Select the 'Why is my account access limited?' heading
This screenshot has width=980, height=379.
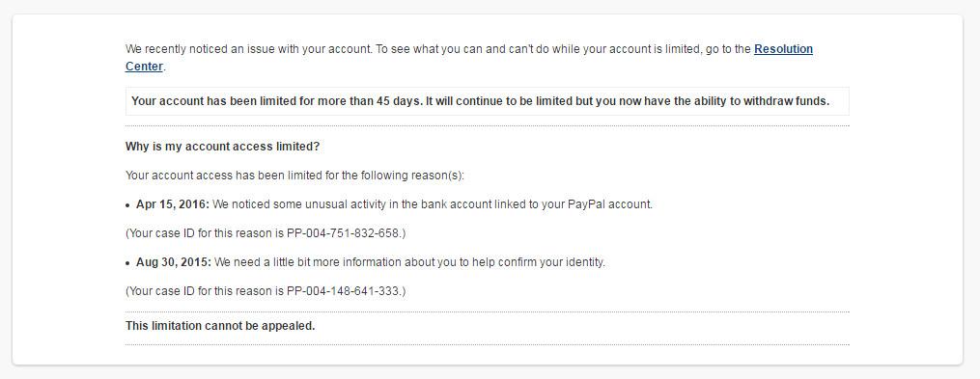(x=222, y=147)
